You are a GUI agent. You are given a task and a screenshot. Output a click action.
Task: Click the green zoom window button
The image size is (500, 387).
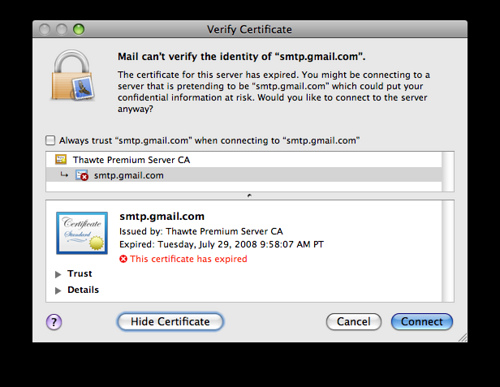point(79,29)
